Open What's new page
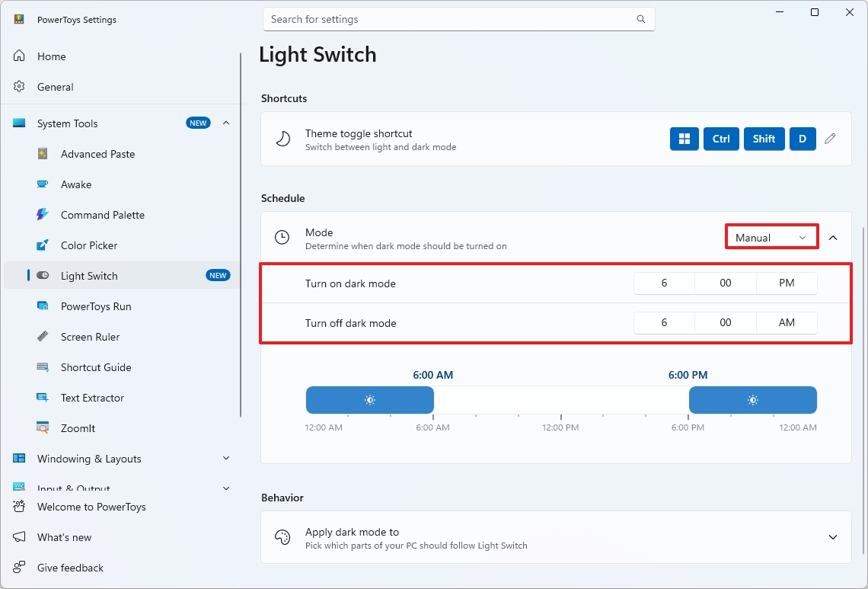 point(64,537)
